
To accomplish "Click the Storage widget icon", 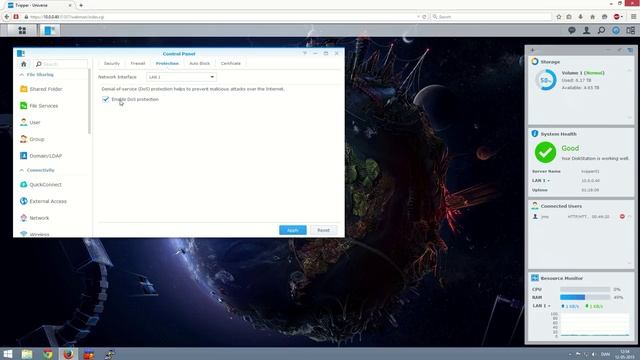I will coord(535,62).
